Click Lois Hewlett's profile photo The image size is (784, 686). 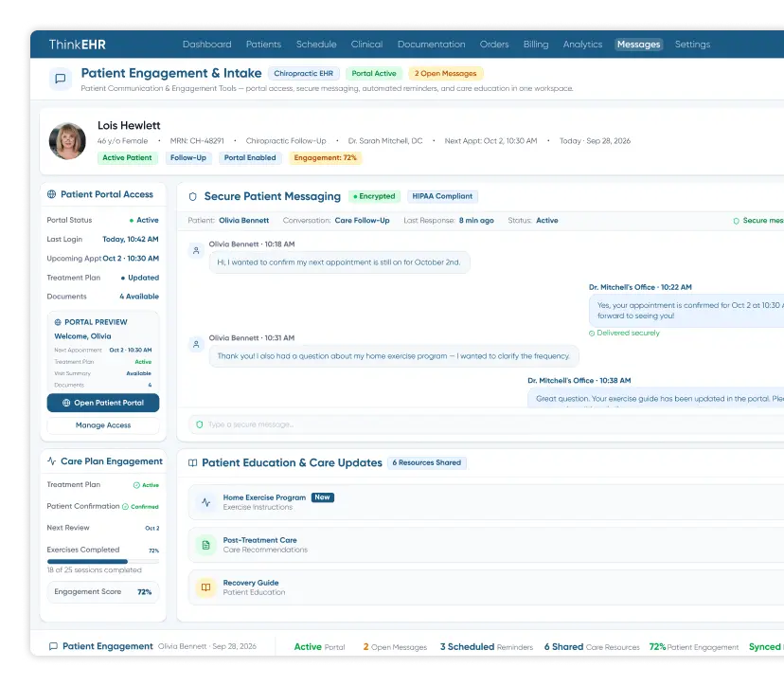(x=67, y=141)
